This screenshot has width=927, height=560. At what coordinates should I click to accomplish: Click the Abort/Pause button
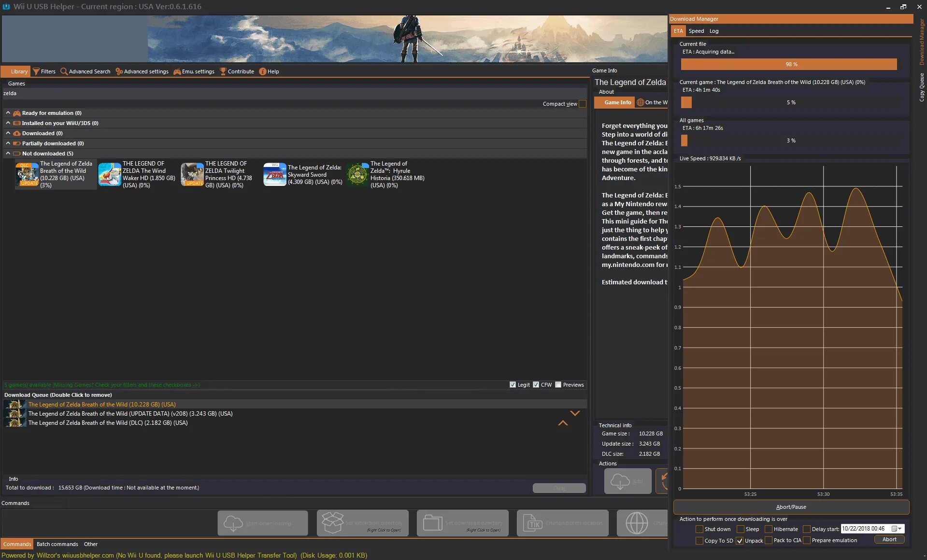[x=791, y=507]
